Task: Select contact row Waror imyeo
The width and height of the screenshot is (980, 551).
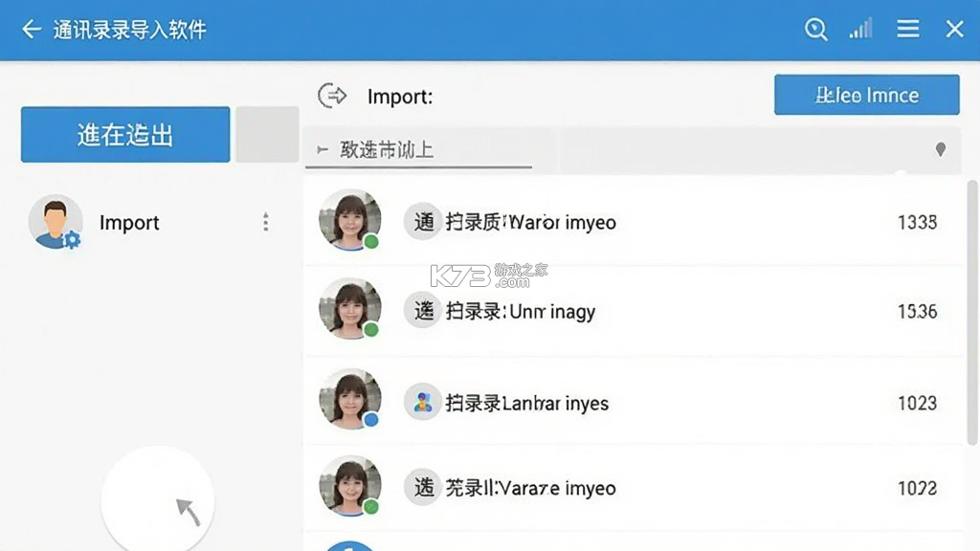Action: pos(633,221)
